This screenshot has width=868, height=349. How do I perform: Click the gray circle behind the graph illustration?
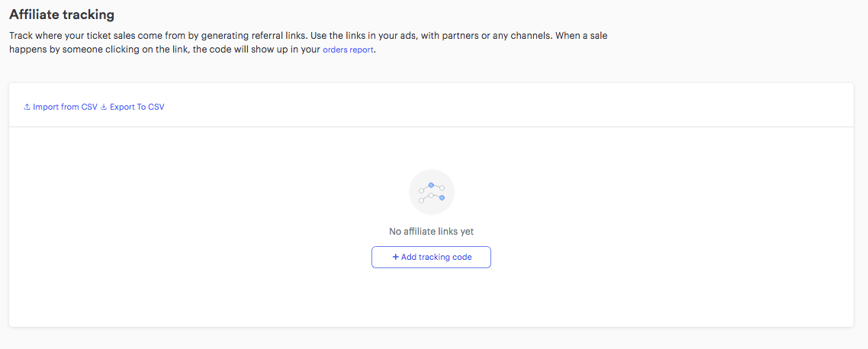pos(431,192)
